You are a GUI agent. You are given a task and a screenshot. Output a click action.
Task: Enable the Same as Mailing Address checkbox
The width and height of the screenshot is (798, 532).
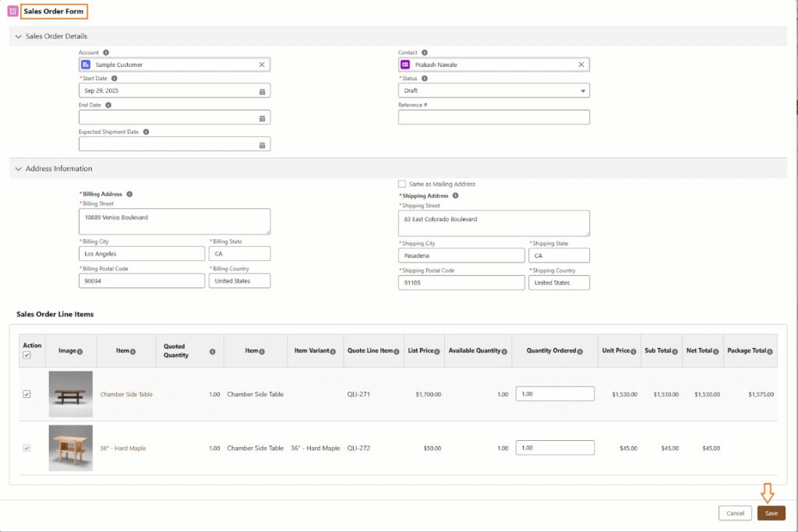[402, 184]
